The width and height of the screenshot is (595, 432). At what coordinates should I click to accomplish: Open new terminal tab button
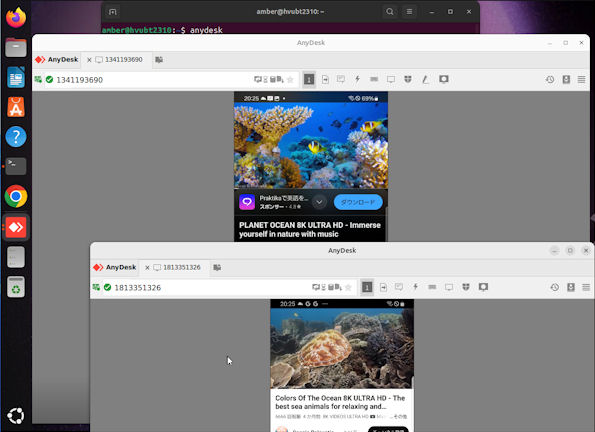coord(112,12)
